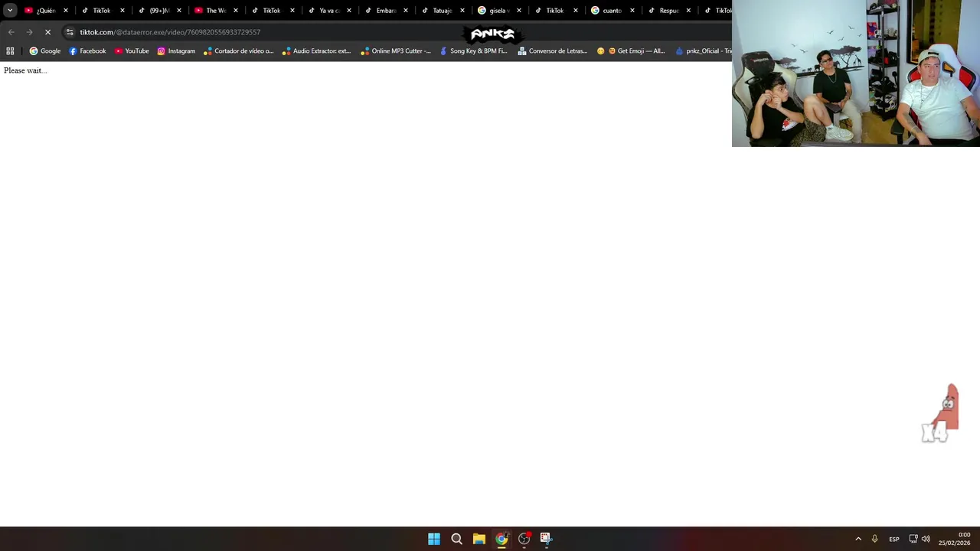Viewport: 980px width, 551px height.
Task: Launch File Explorer from the taskbar
Action: 479,539
